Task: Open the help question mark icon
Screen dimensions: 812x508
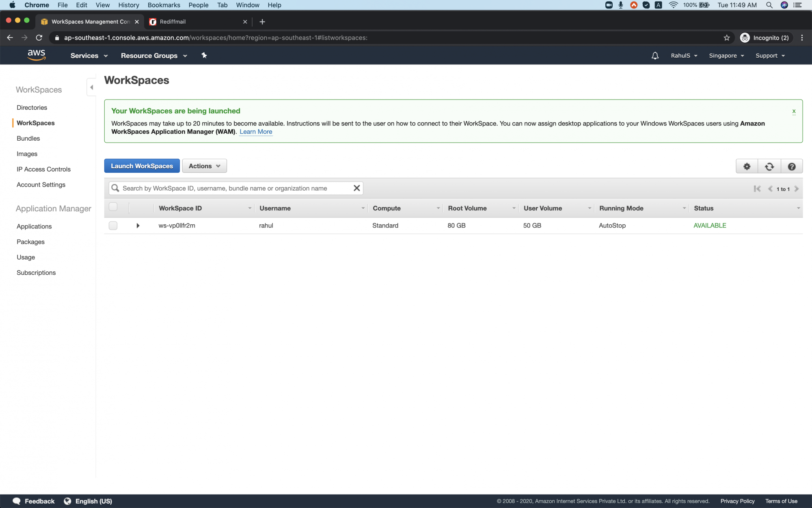Action: [792, 166]
